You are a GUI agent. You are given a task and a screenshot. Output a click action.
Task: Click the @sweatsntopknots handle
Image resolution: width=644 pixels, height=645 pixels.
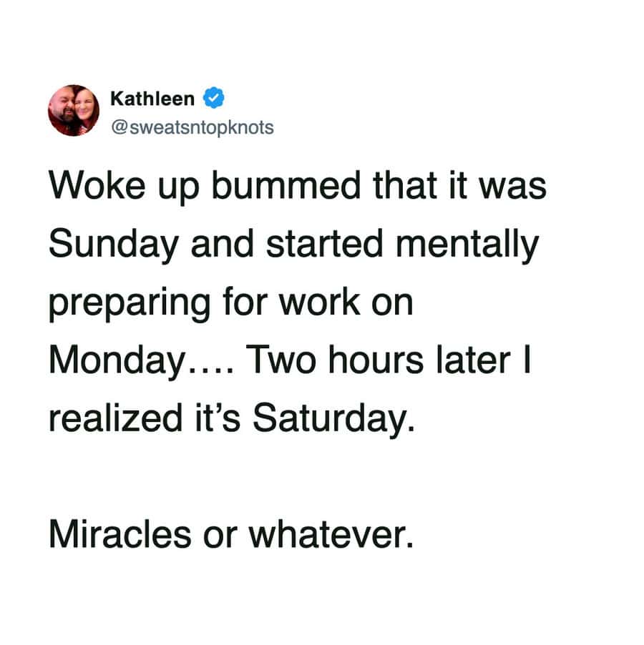pyautogui.click(x=192, y=128)
